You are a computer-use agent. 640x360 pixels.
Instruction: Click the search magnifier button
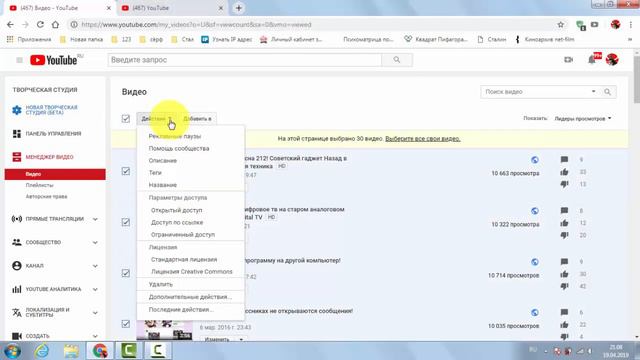tap(397, 60)
